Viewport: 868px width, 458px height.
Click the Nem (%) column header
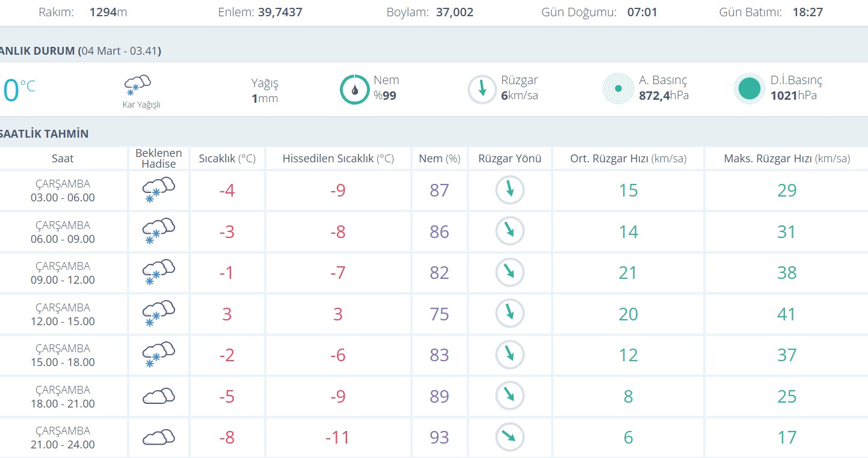(439, 159)
